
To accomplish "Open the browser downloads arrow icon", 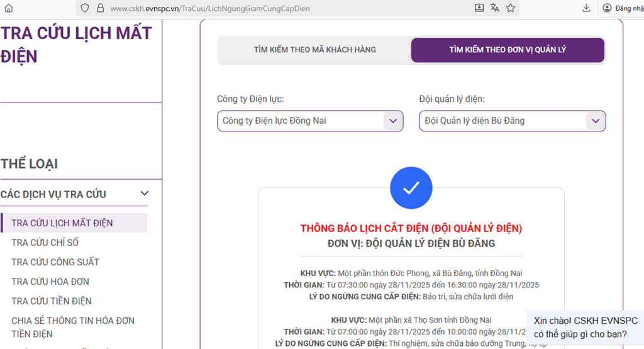I will click(586, 8).
